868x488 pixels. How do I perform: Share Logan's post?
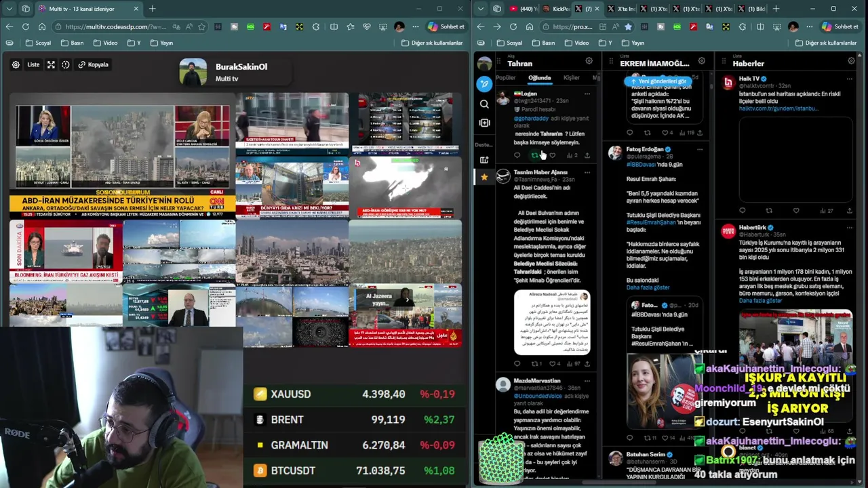[587, 155]
